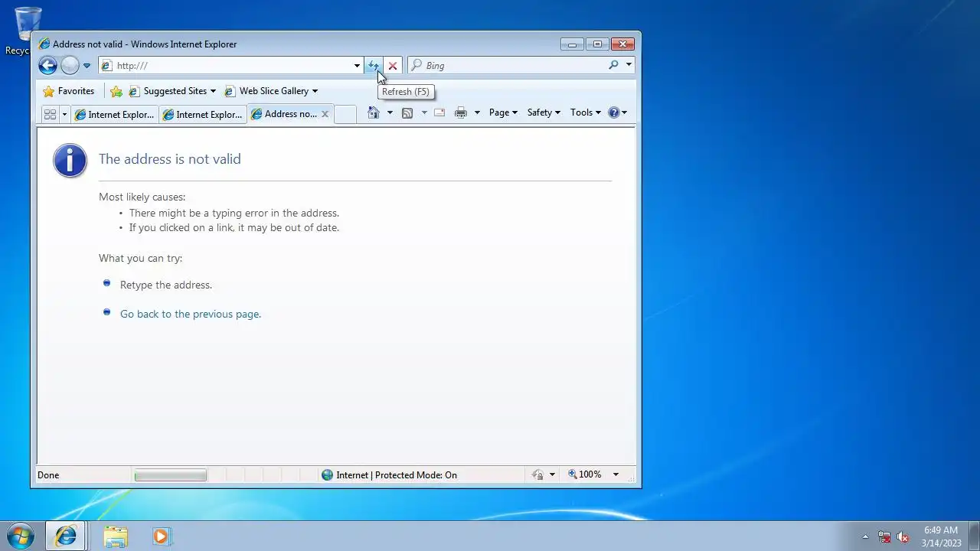980x551 pixels.
Task: Click the magnifying glass Search icon
Action: (613, 66)
